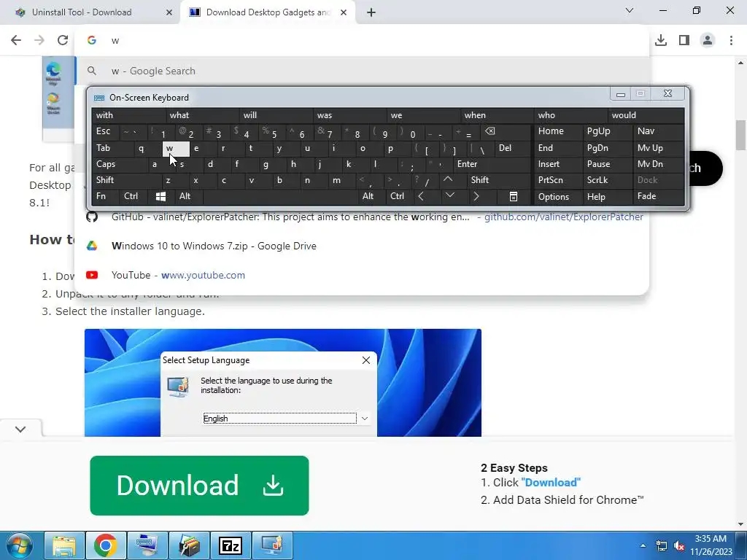Switch to the Download Desktop Gadgets tab

268,12
